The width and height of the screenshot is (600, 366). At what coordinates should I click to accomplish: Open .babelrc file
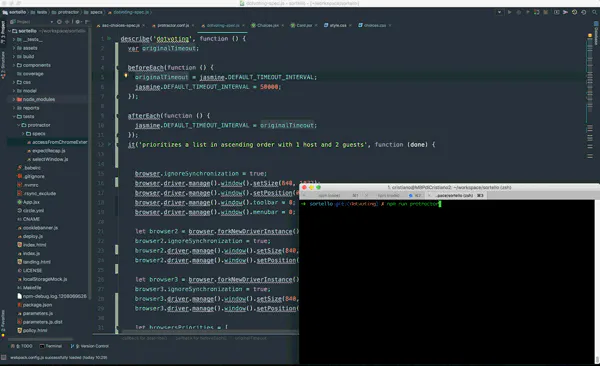(29, 168)
